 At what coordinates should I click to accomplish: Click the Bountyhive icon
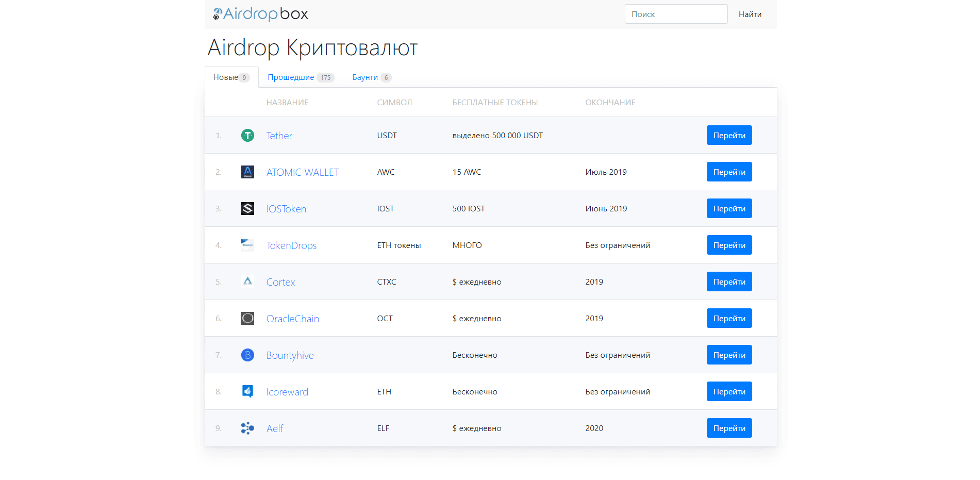pos(247,355)
